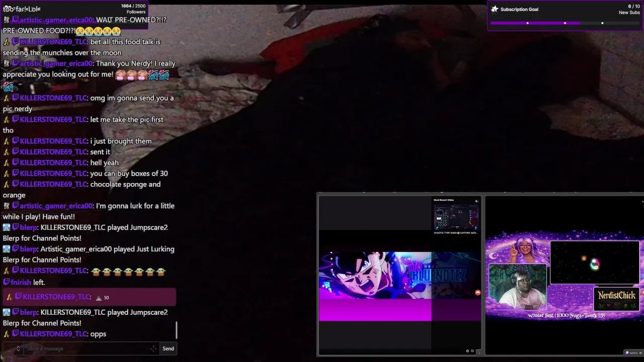Click the bits gem icon next to 50
The image size is (644, 362).
point(99,298)
